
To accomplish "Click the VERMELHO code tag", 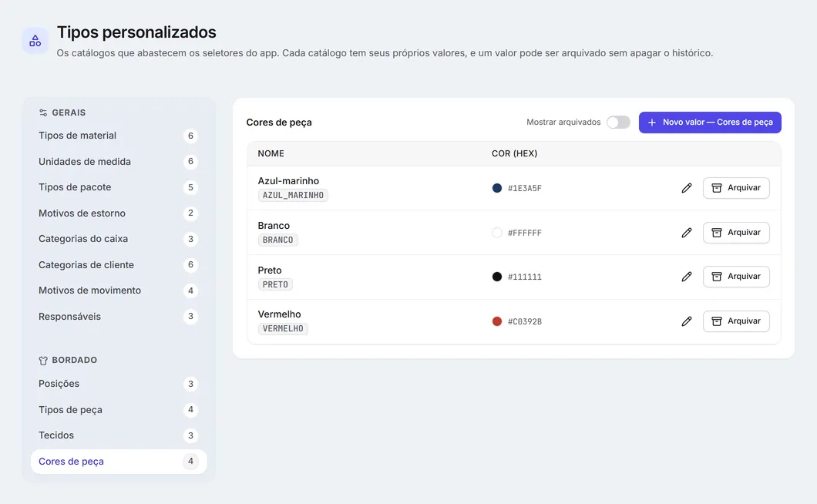I will coord(283,329).
